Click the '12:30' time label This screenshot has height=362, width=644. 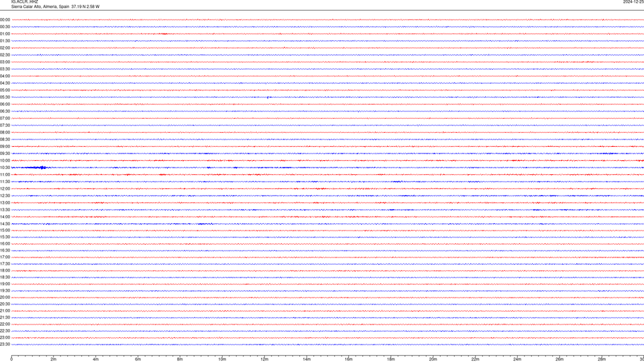coord(5,196)
